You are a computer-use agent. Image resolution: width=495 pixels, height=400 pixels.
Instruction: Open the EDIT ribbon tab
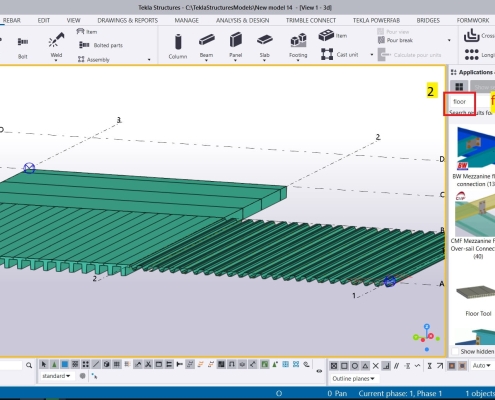click(x=44, y=20)
